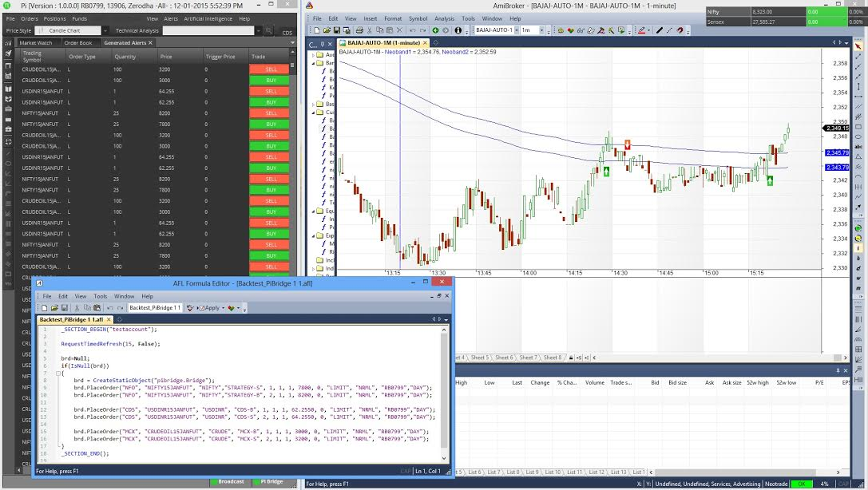
Task: Click rocket icon in Pi left sidebar
Action: tap(8, 53)
